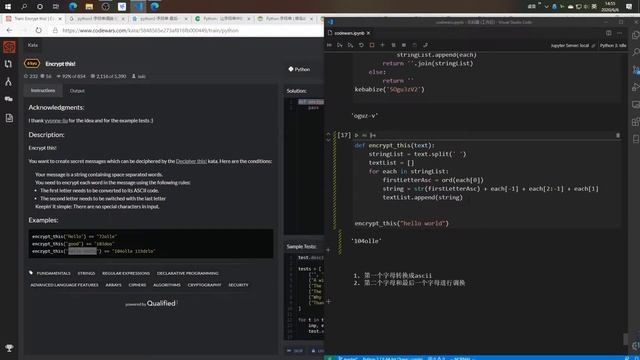Click the STRINGS tag
640x360 pixels.
(86, 273)
